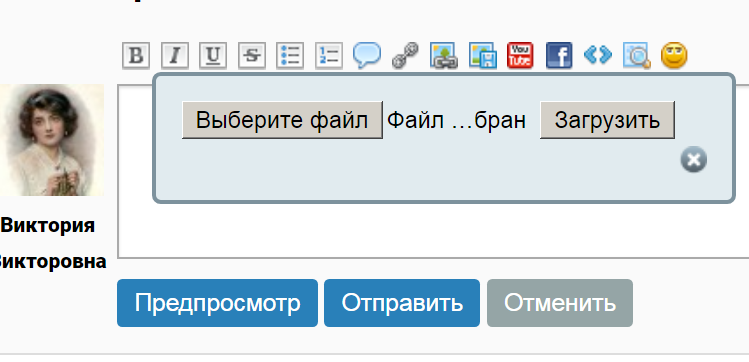This screenshot has height=362, width=749.
Task: Underline the selected text
Action: pos(213,56)
